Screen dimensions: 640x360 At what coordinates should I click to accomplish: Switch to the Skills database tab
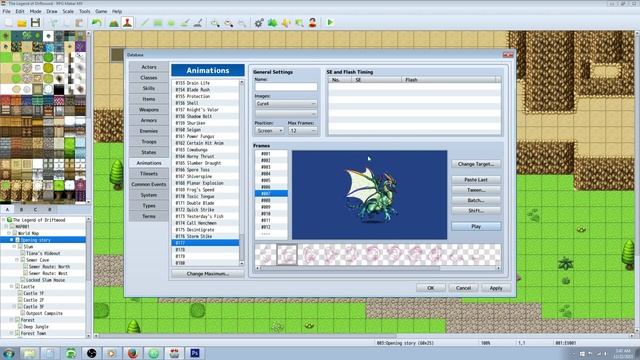(149, 88)
